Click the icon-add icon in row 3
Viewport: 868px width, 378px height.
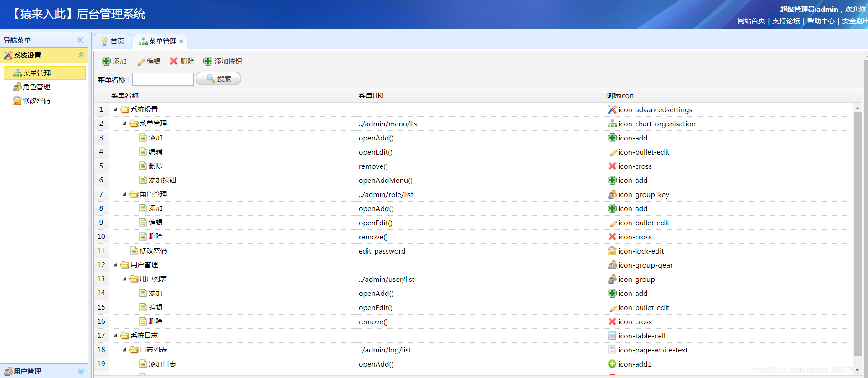pos(612,138)
